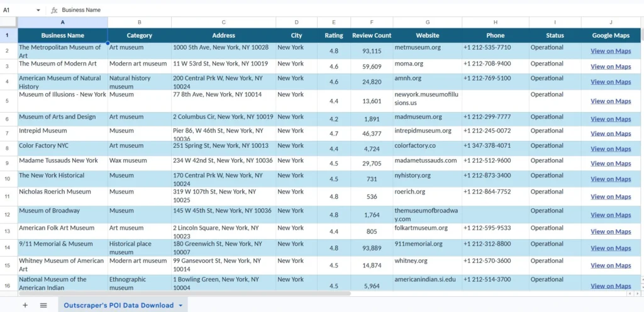Image resolution: width=644 pixels, height=312 pixels.
Task: Open the all sheets list icon
Action: click(43, 305)
